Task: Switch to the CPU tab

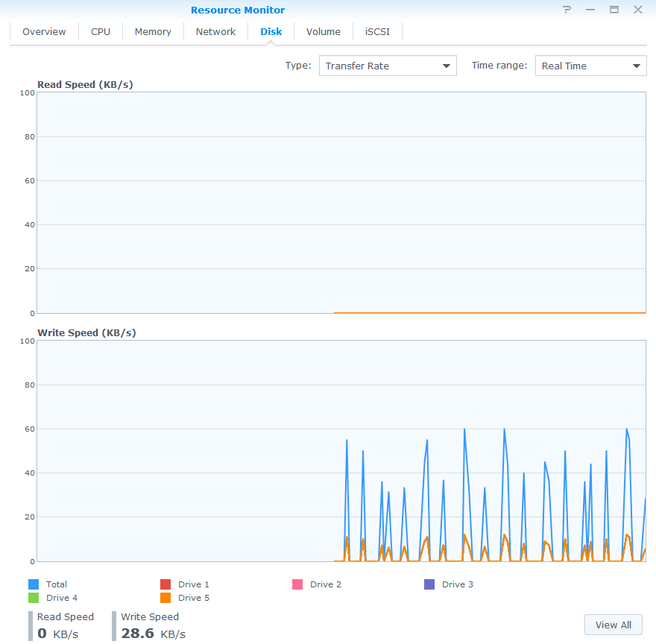Action: pyautogui.click(x=101, y=32)
